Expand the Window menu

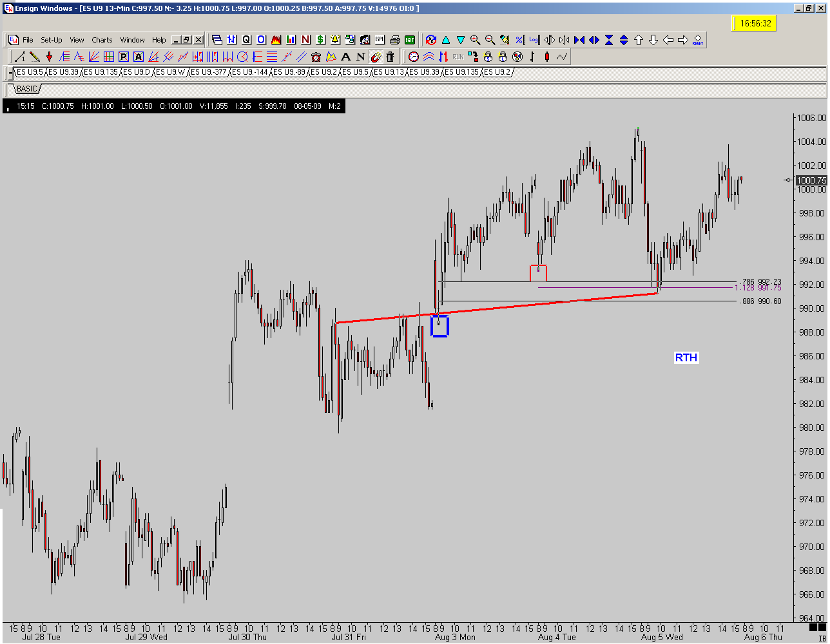[x=133, y=40]
